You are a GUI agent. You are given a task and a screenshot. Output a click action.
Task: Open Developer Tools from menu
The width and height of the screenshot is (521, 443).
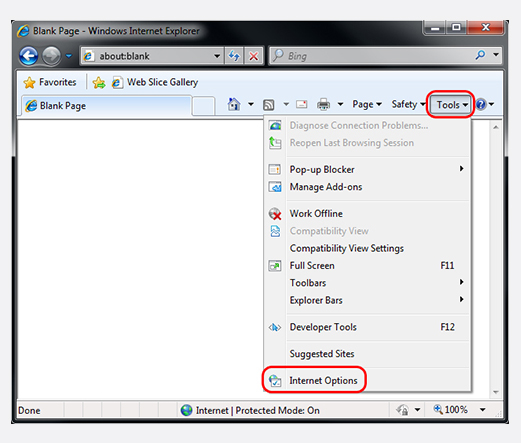click(367, 327)
